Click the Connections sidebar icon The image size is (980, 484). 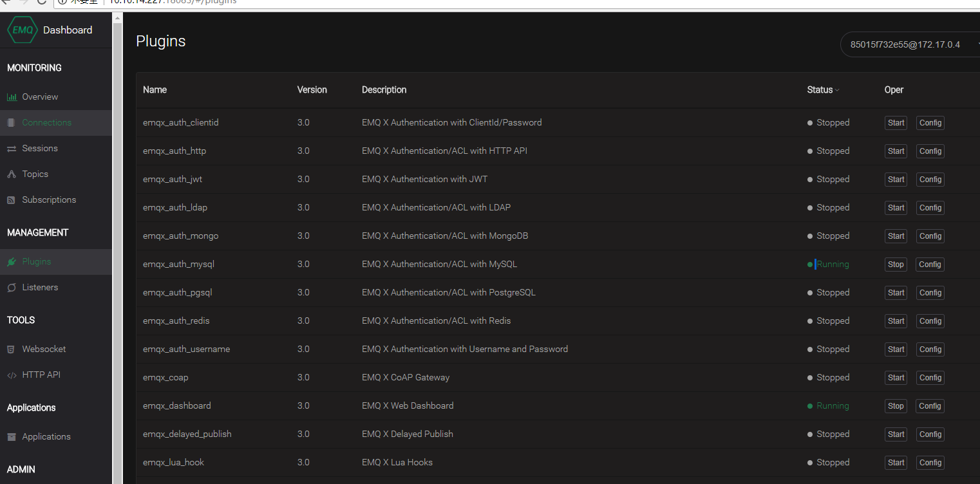click(x=11, y=122)
